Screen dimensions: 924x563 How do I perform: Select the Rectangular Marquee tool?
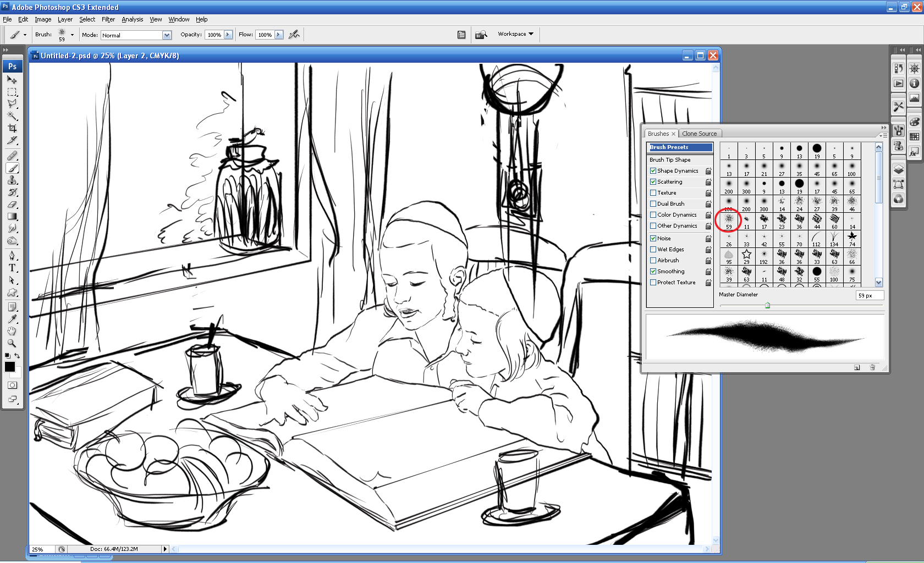pos(12,92)
